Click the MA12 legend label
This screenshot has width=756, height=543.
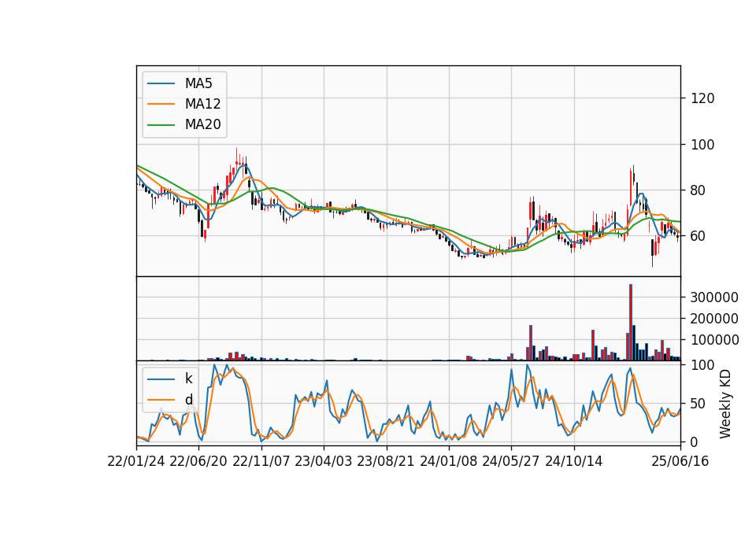coord(202,104)
